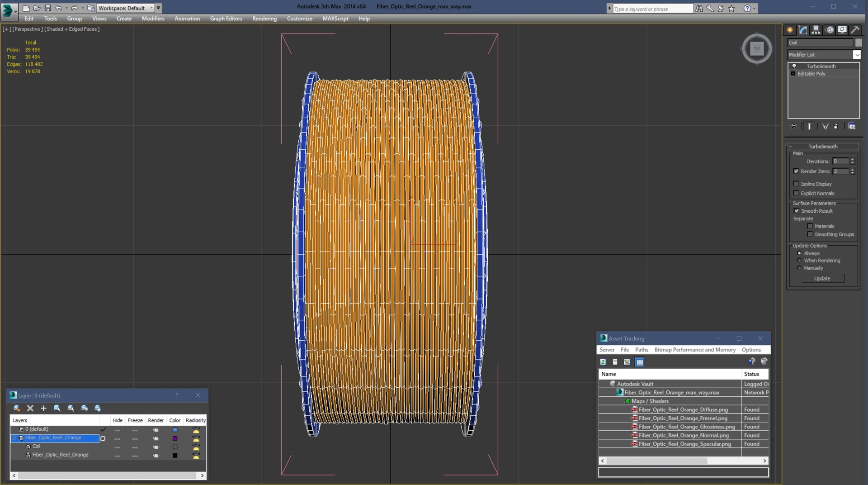The image size is (868, 485).
Task: Click the Update button
Action: pos(822,279)
